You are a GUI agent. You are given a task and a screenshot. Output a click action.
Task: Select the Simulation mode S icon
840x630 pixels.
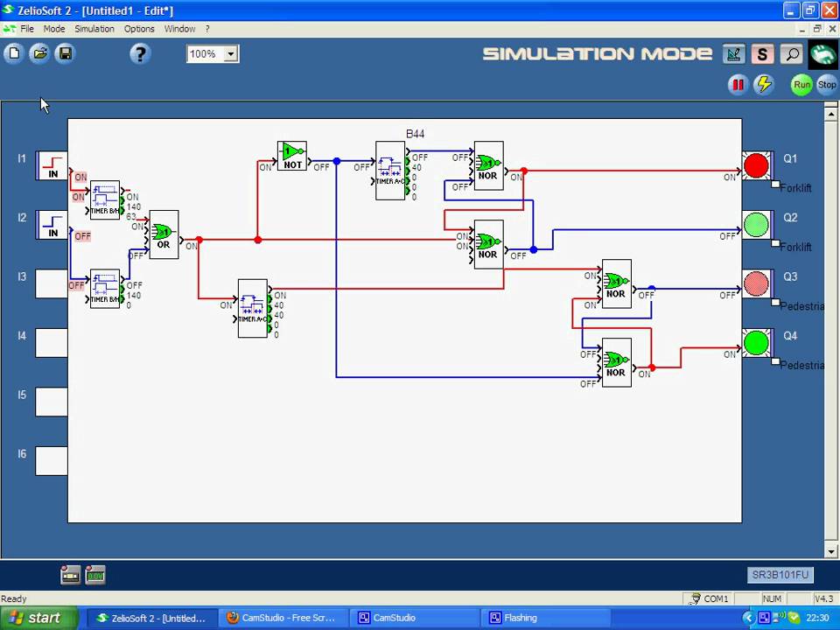coord(762,53)
